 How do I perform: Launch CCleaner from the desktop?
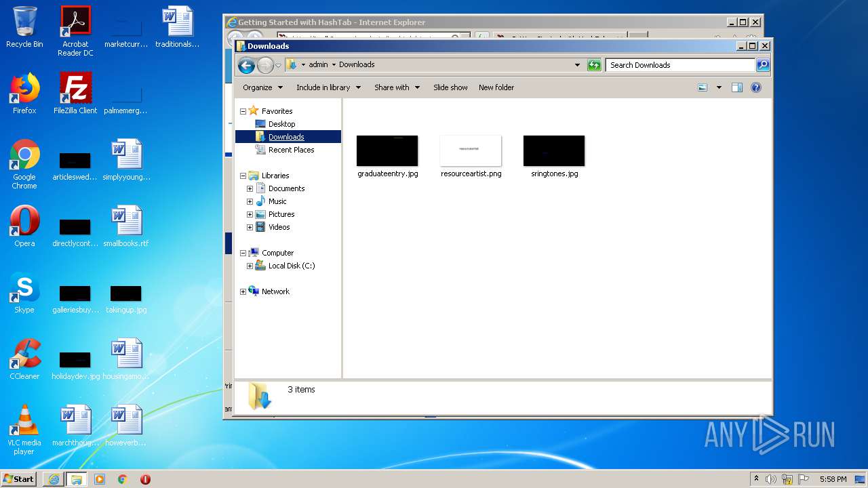point(24,359)
